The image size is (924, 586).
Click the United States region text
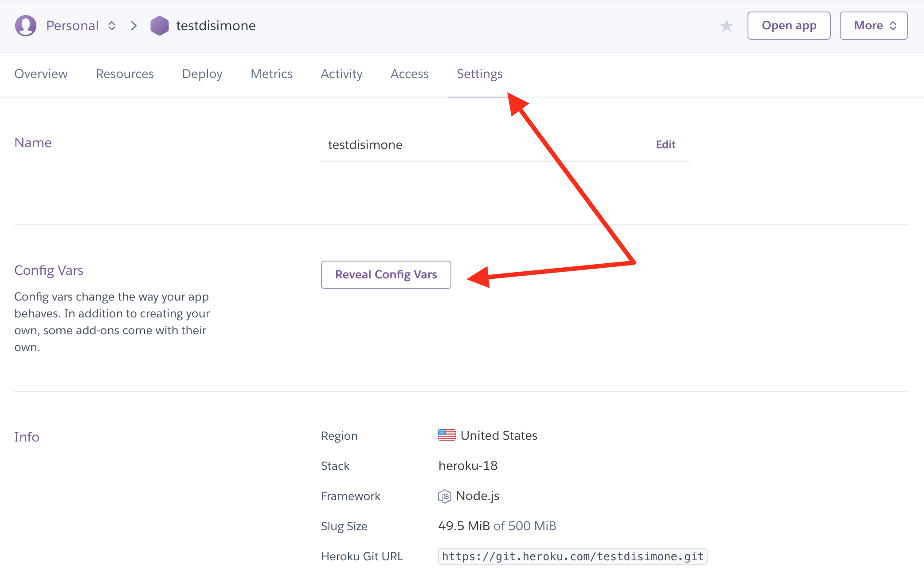499,435
